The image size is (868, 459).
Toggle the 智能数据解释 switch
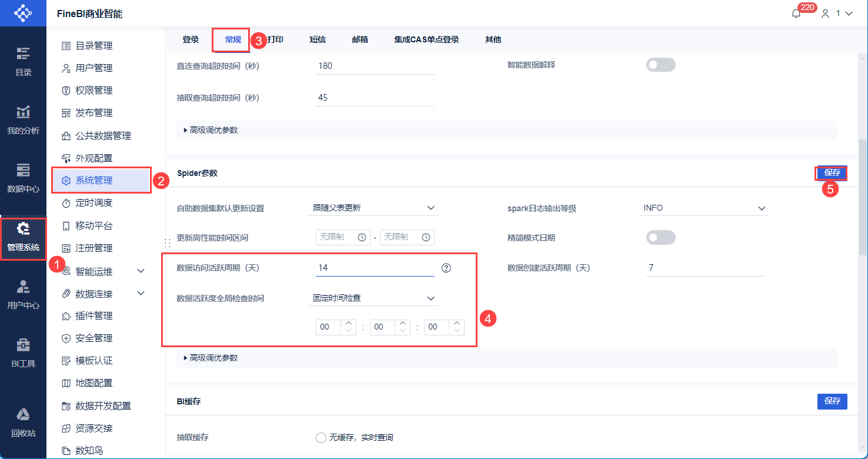coord(661,65)
